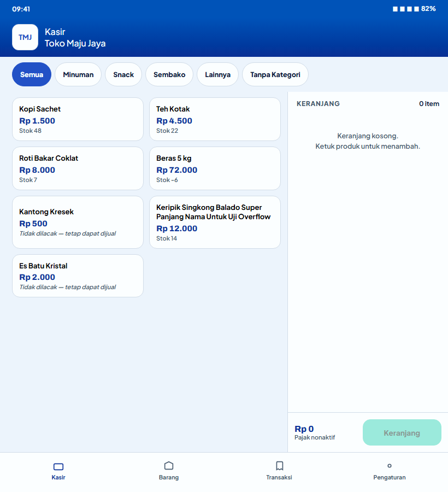This screenshot has height=492, width=448.
Task: Click the 'Pajak nonaktif' label
Action: pos(315,437)
